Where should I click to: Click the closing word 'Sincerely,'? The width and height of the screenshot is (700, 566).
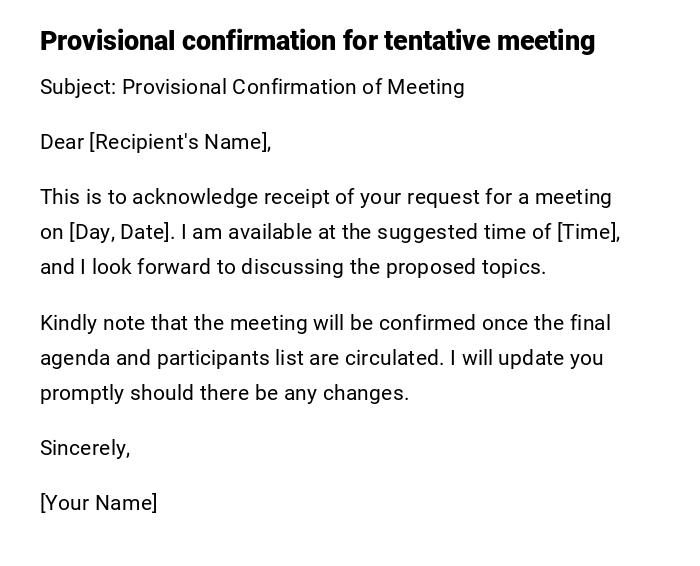coord(85,448)
